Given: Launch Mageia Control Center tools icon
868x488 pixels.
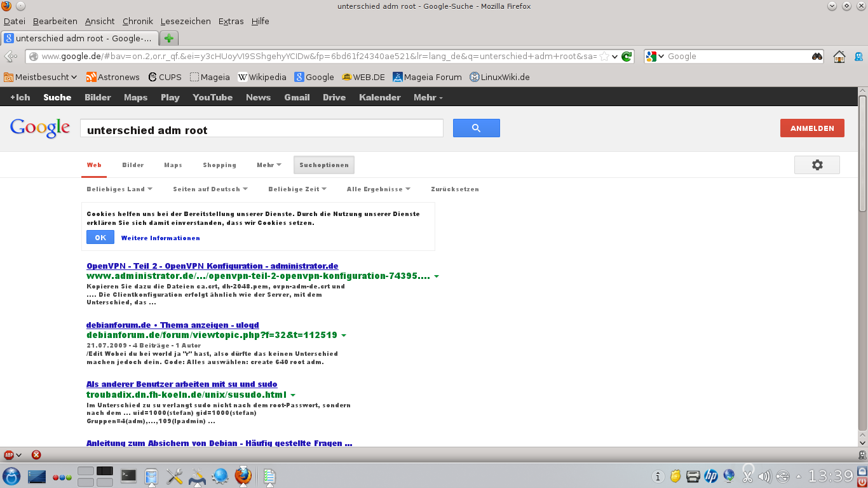Looking at the screenshot, I should 198,477.
